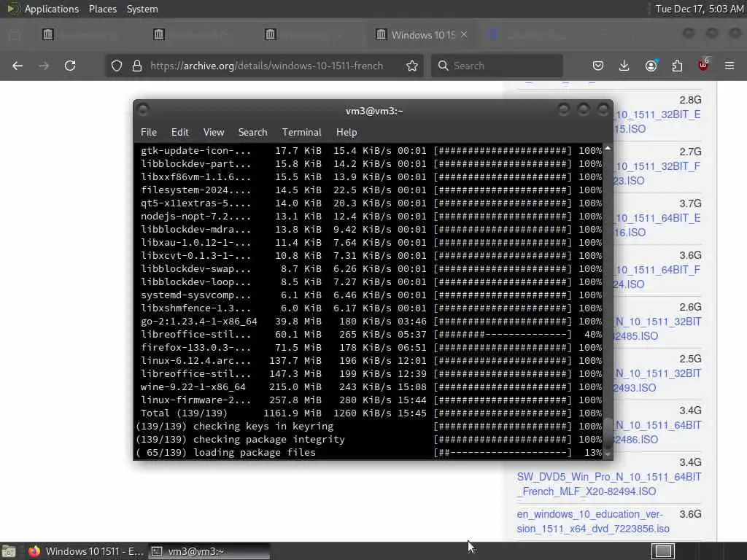Go back to the previous browser page
747x560 pixels.
coord(18,66)
